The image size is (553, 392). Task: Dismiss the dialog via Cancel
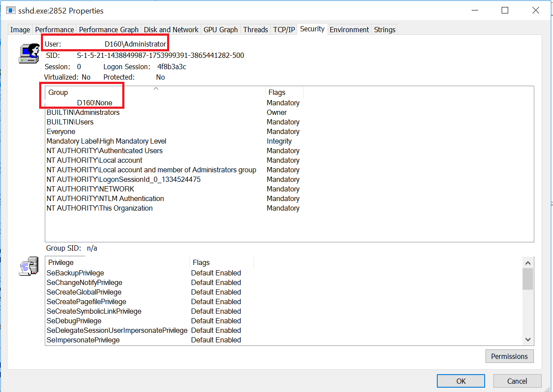(x=517, y=381)
